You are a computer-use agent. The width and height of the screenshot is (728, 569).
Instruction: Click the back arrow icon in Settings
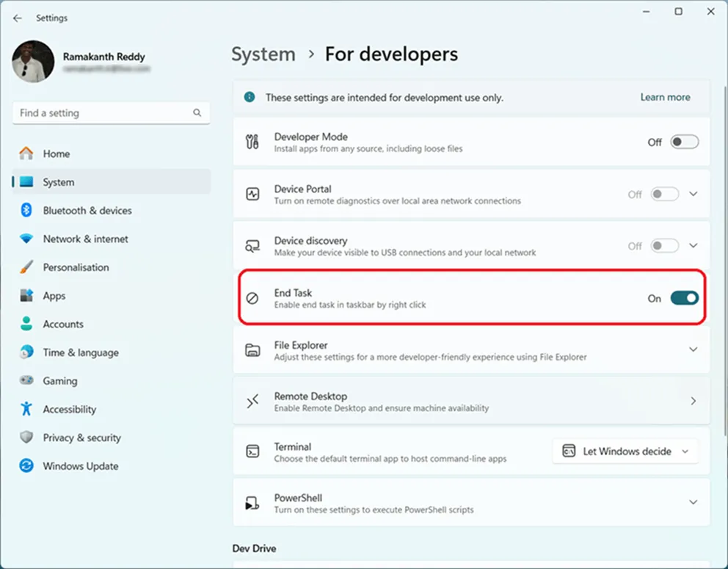[x=18, y=18]
